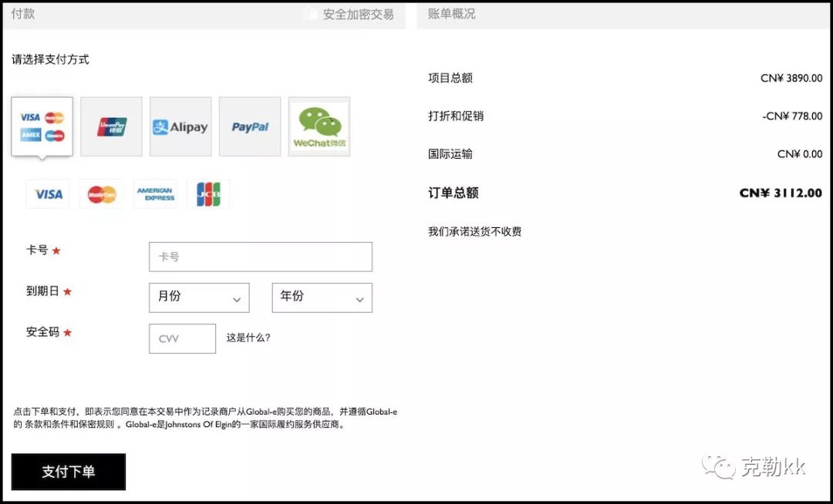Click the CVV security code field
The height and width of the screenshot is (504, 833).
click(x=182, y=338)
